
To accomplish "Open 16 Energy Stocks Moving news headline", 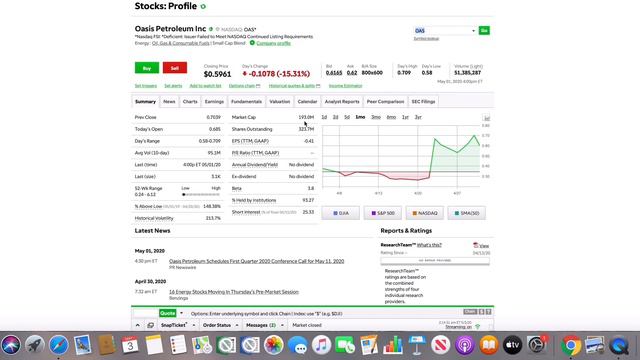I will tap(234, 292).
